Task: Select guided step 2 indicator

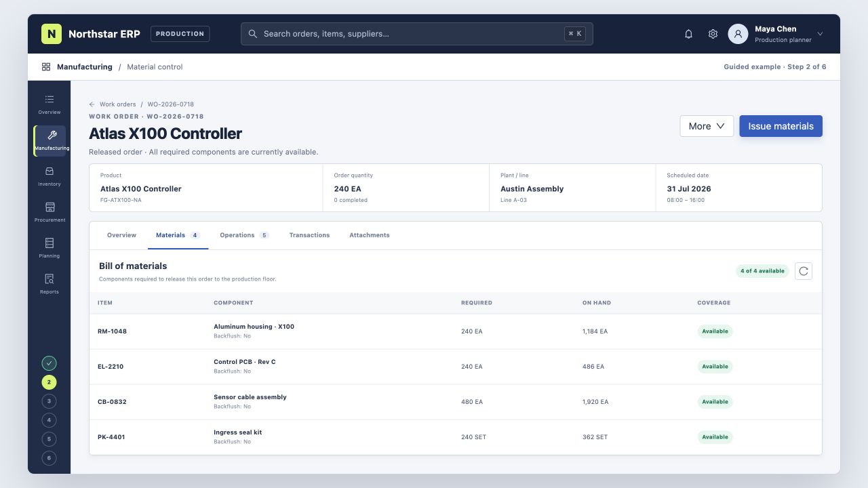Action: (49, 382)
